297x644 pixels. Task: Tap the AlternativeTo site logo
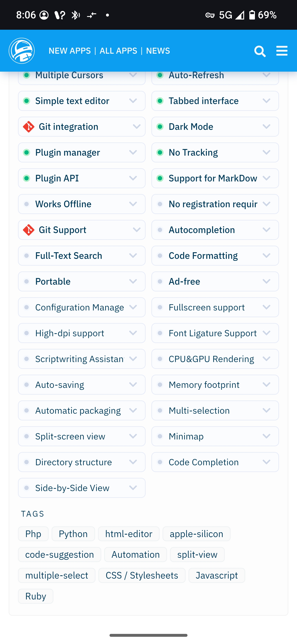(22, 51)
